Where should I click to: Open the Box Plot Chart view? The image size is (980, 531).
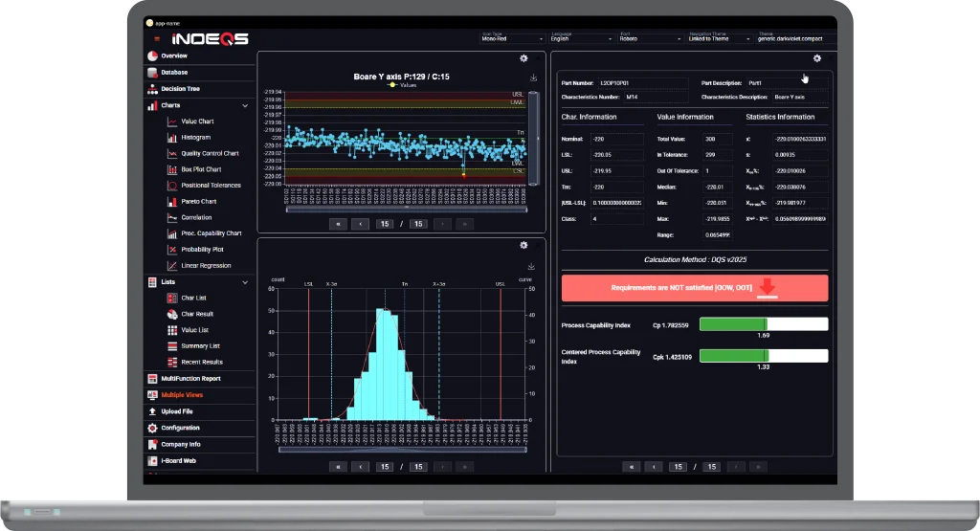pos(200,169)
